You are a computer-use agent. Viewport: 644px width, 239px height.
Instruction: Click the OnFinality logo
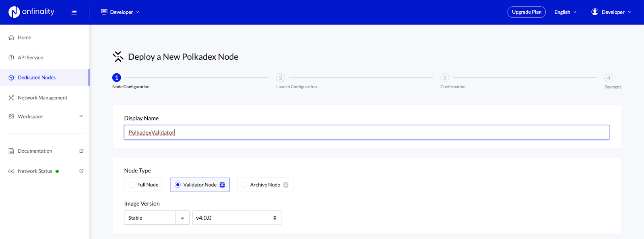pos(31,12)
